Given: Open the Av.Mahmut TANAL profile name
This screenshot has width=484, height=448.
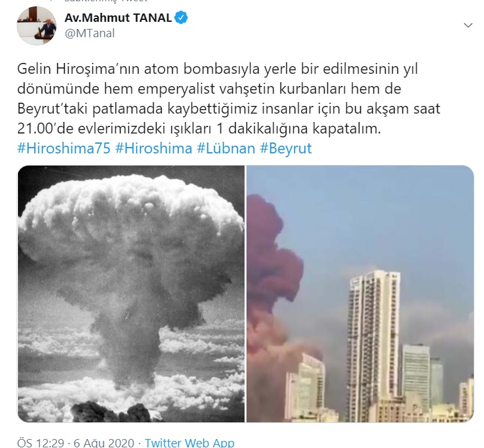Looking at the screenshot, I should [118, 17].
